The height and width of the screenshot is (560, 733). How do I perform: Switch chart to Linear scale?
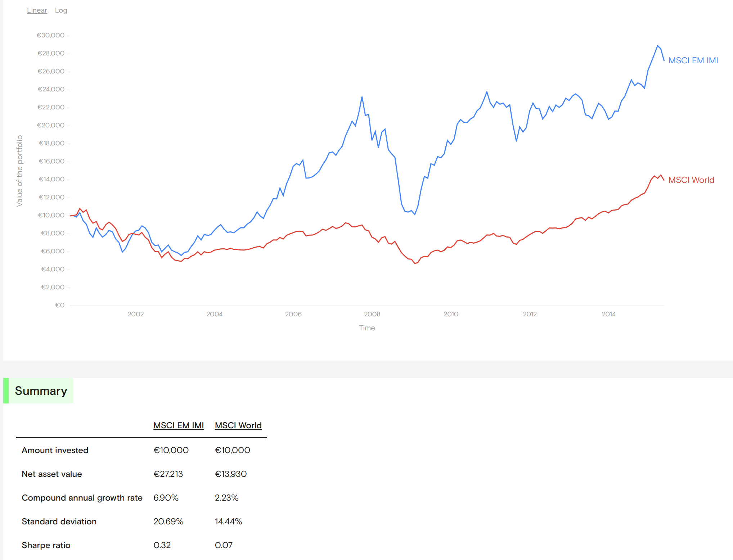click(x=37, y=10)
